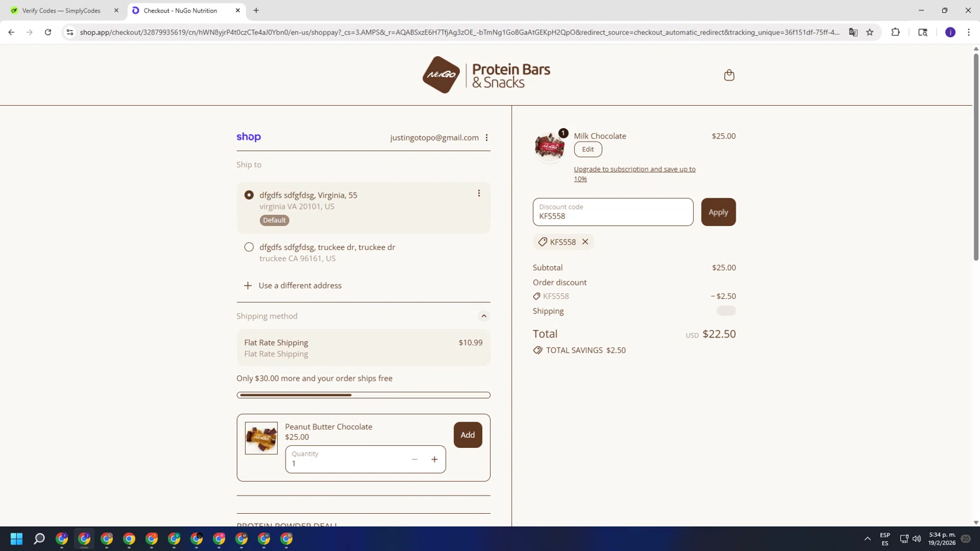Image resolution: width=980 pixels, height=551 pixels.
Task: Click the Total $22.50 amount
Action: click(x=719, y=334)
